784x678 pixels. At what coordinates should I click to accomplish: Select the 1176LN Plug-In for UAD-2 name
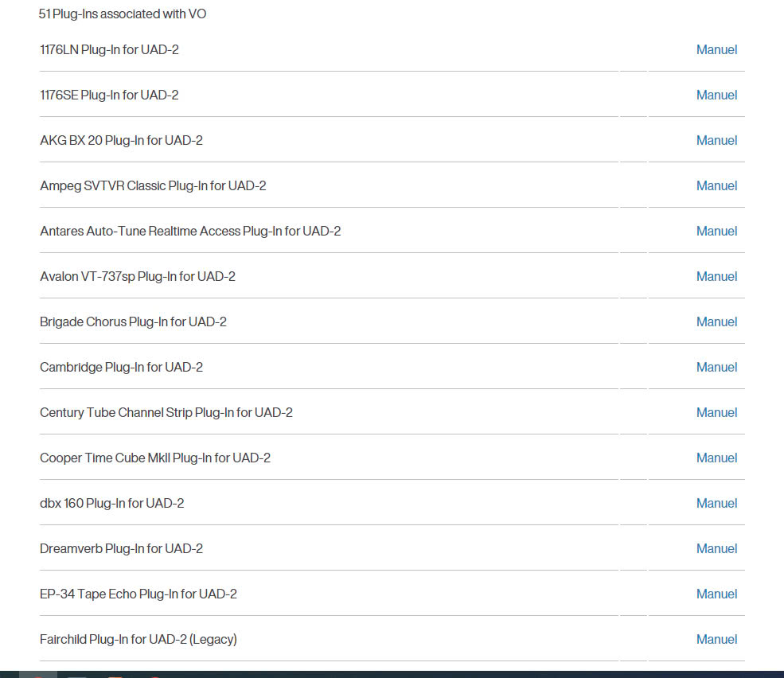[109, 49]
